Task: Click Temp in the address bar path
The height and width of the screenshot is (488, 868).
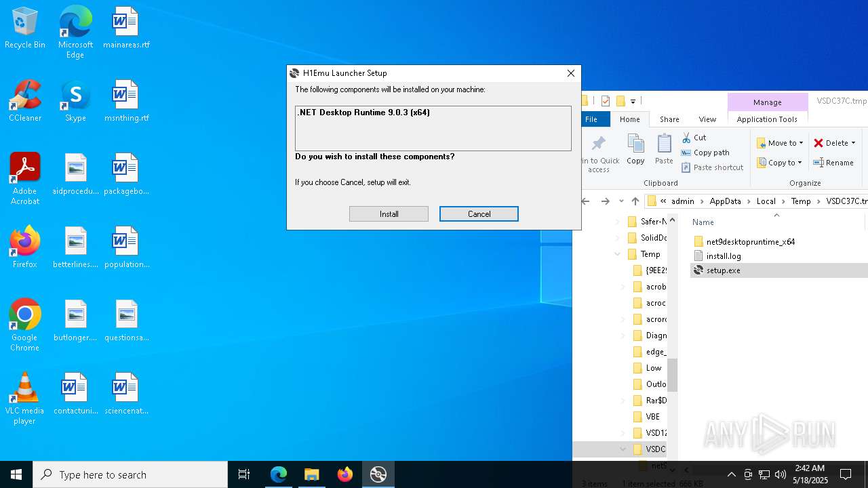Action: pyautogui.click(x=801, y=201)
